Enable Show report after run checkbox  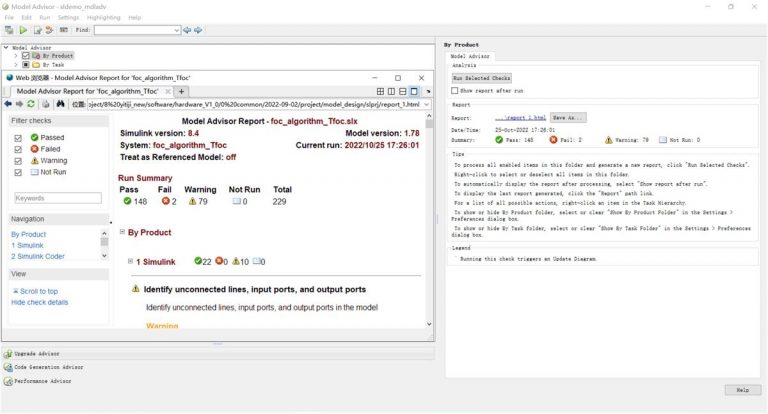click(455, 91)
